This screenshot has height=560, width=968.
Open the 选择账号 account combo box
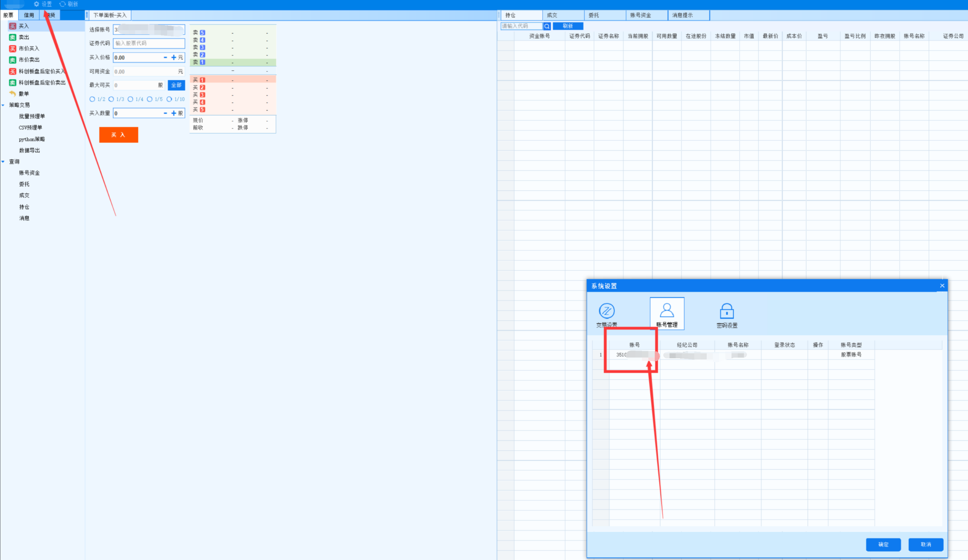[149, 29]
